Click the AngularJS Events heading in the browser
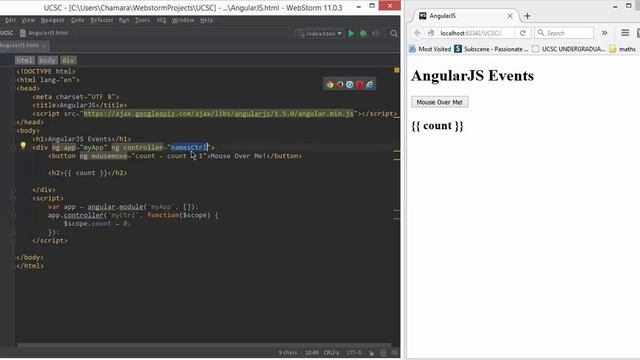The width and height of the screenshot is (640, 360). [473, 76]
